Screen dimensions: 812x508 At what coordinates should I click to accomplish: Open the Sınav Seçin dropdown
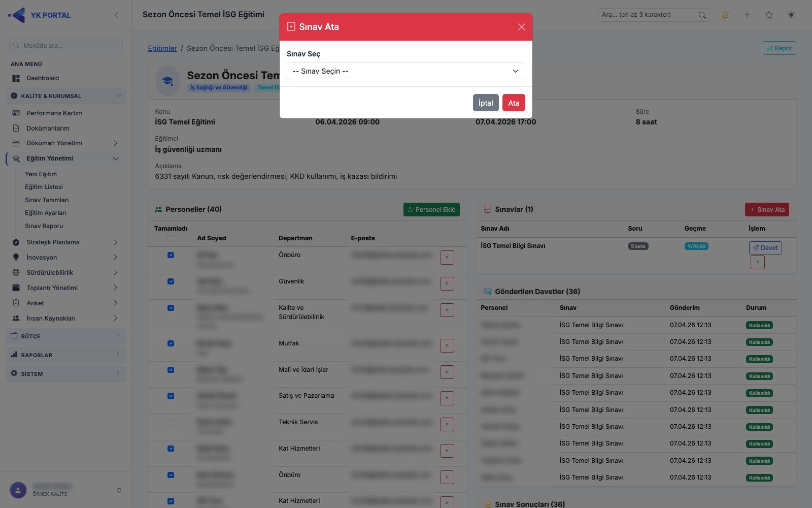(x=405, y=71)
